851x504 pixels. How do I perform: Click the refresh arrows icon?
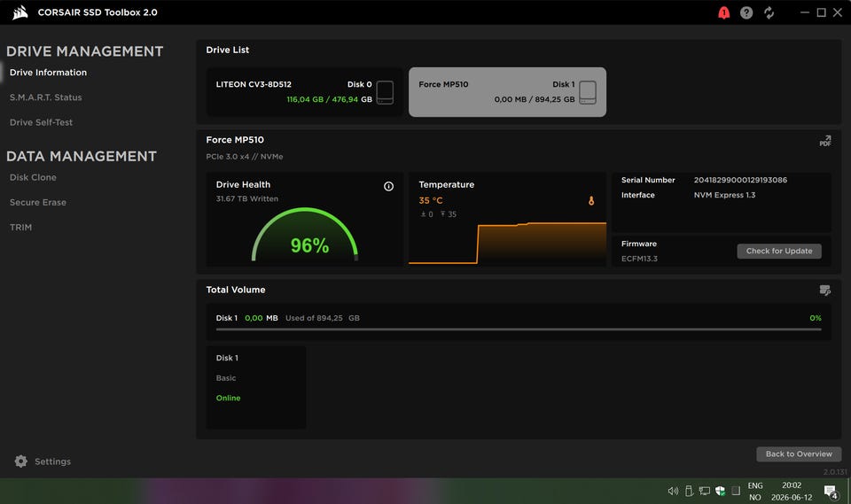[769, 12]
